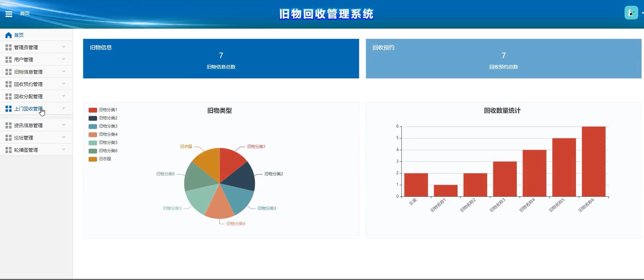The image size is (644, 280).
Task: Expand the 回收预约管理 chevron
Action: click(x=63, y=83)
